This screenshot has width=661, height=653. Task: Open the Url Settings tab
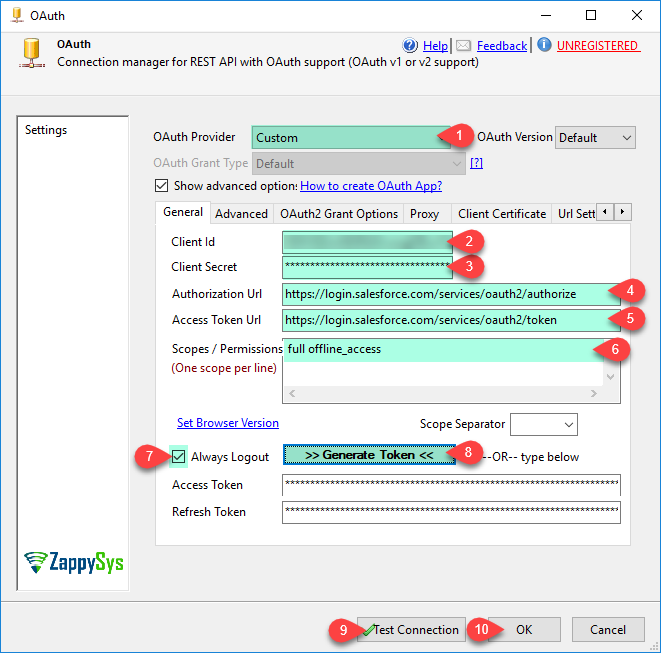point(575,214)
